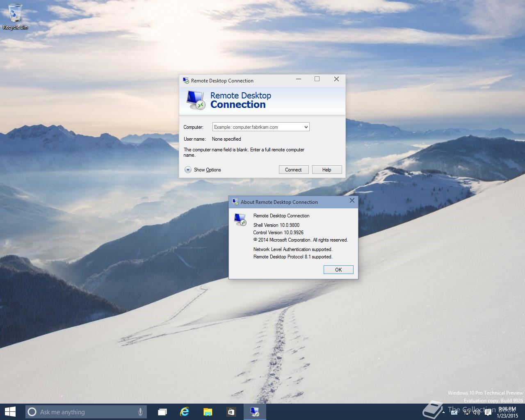Select the 'Computer:' field label
The image size is (525, 420).
pos(193,127)
